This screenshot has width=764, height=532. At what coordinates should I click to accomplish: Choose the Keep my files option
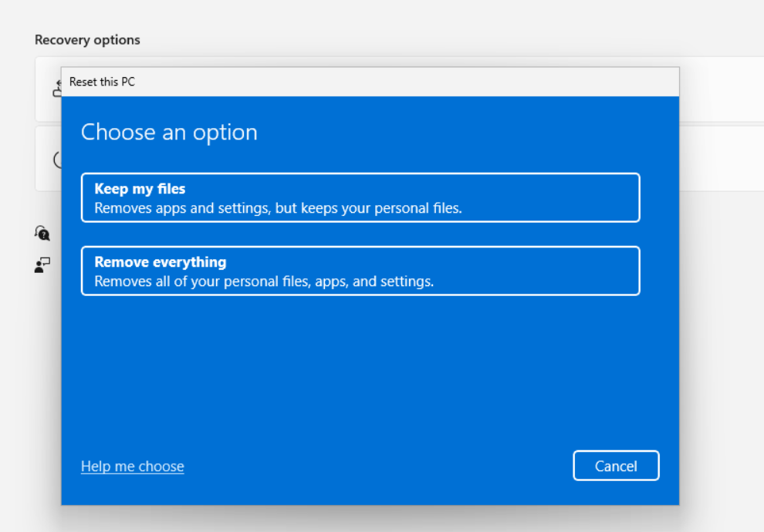click(x=360, y=197)
